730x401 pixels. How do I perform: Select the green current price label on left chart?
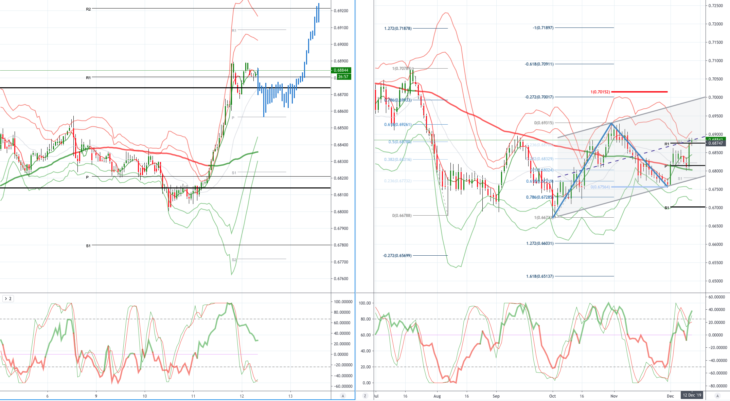341,70
